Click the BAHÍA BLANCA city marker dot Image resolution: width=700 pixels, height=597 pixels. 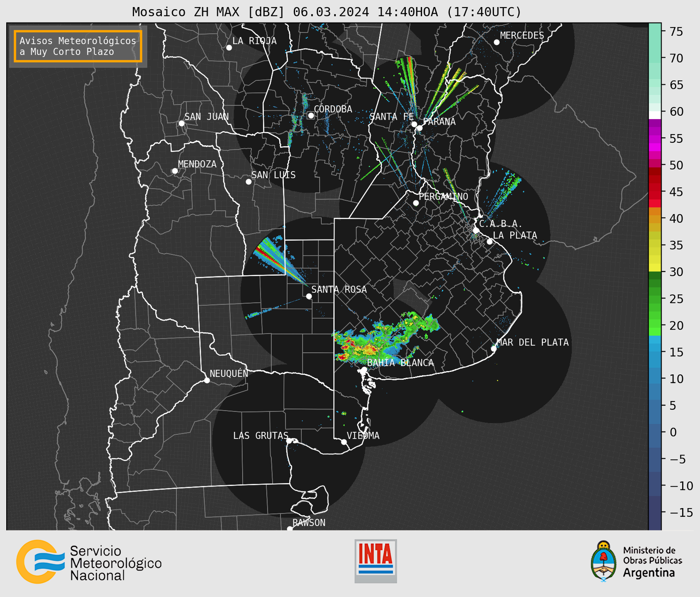[x=364, y=369]
